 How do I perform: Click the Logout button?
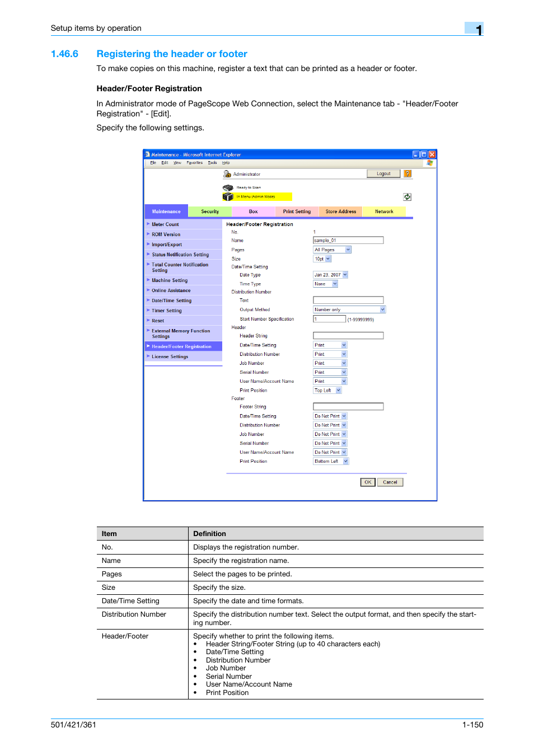(384, 173)
